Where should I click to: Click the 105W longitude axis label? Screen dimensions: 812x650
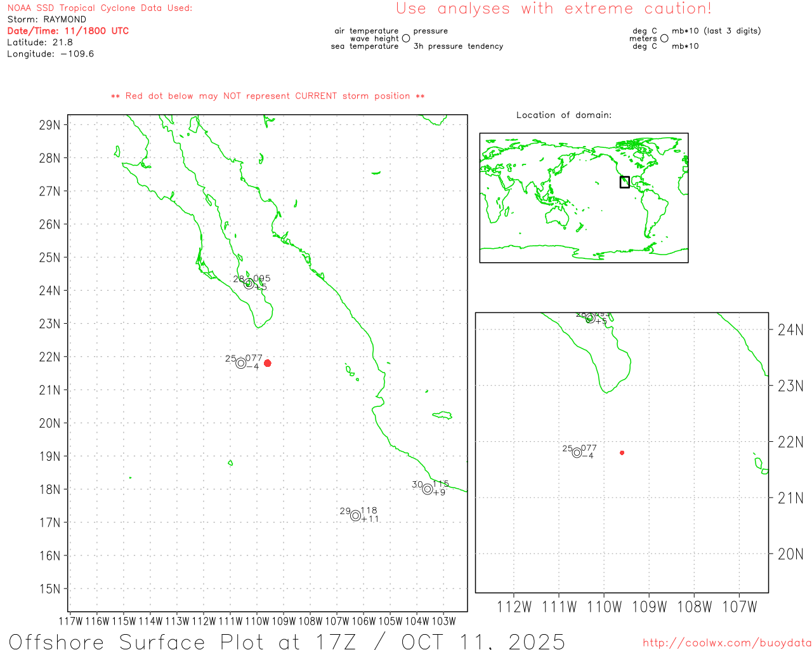coord(390,621)
